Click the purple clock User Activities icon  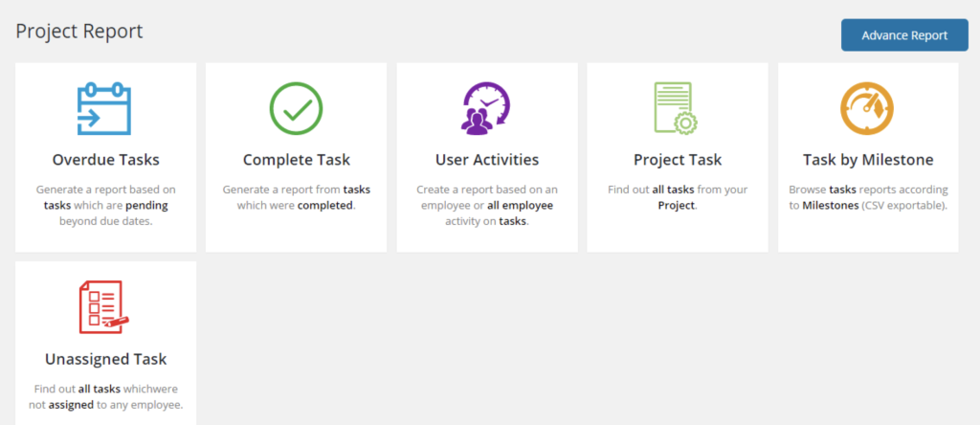(486, 109)
